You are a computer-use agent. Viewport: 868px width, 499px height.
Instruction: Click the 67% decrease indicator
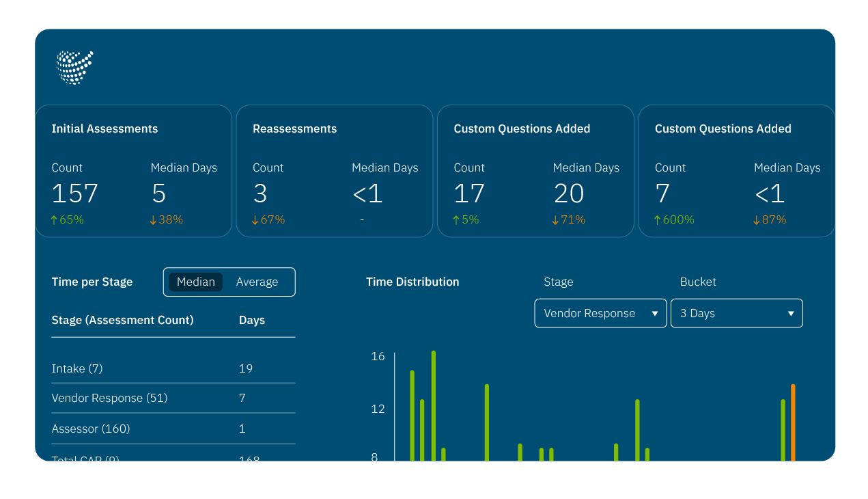(x=268, y=219)
